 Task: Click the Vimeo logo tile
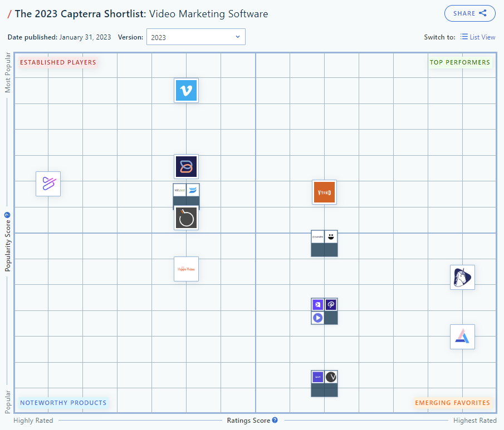click(186, 90)
